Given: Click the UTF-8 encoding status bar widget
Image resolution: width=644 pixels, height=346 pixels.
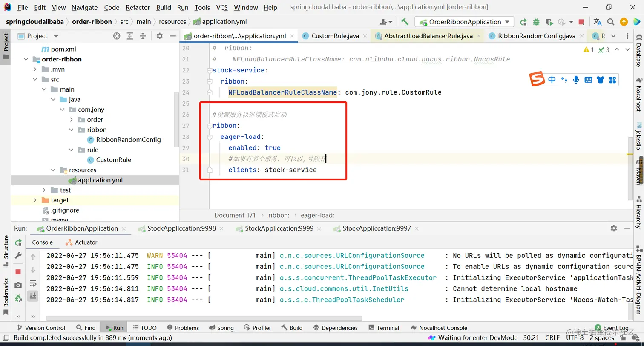Looking at the screenshot, I should [575, 338].
